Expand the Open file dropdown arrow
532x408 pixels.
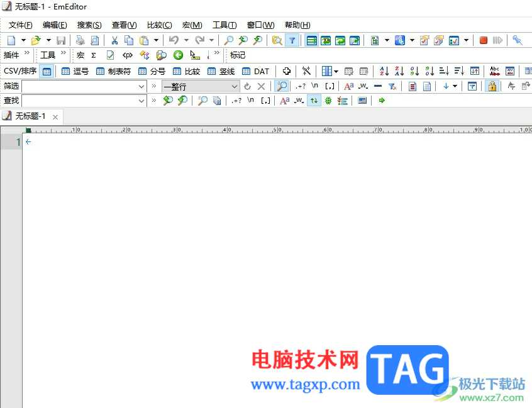48,40
